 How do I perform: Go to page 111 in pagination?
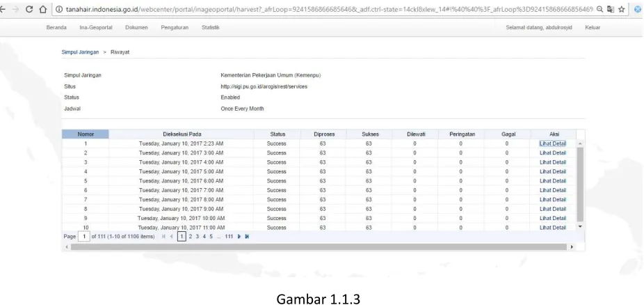[229, 237]
